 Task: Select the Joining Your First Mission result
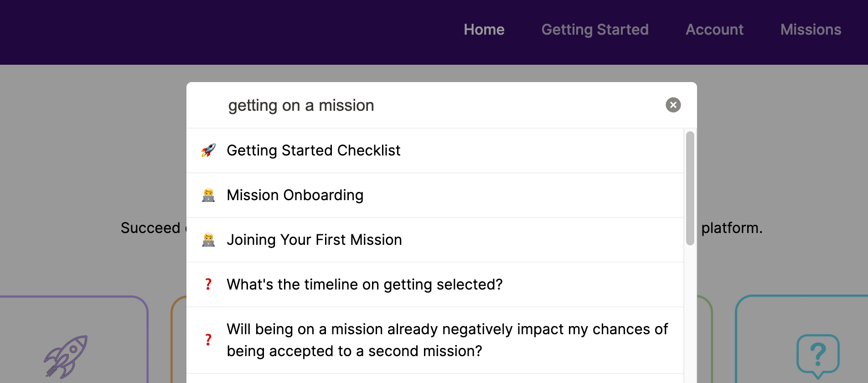(314, 240)
